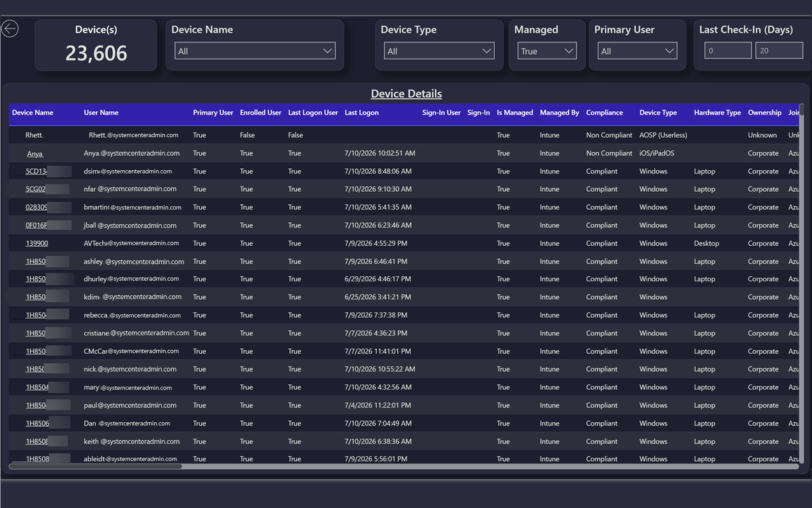Click the Is Managed column header
812x508 pixels.
(515, 112)
